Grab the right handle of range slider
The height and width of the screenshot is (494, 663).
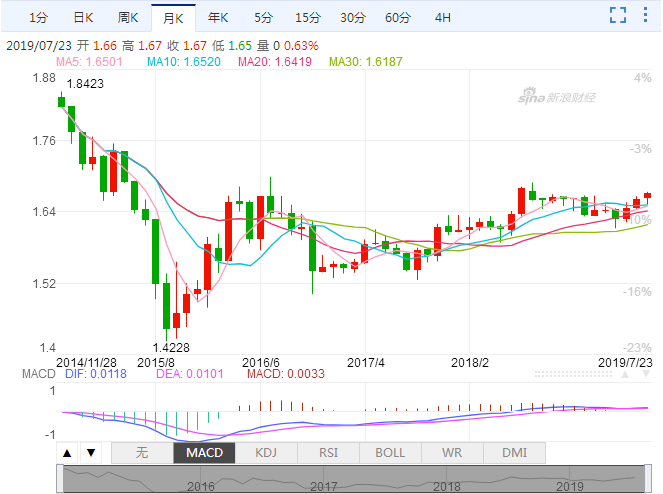648,479
